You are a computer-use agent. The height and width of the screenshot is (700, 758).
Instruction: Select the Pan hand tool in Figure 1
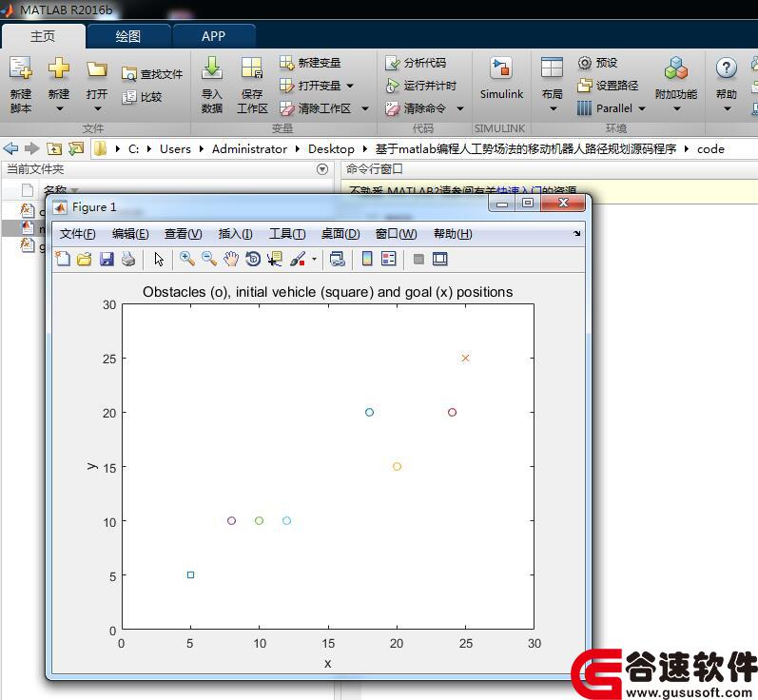tap(231, 259)
